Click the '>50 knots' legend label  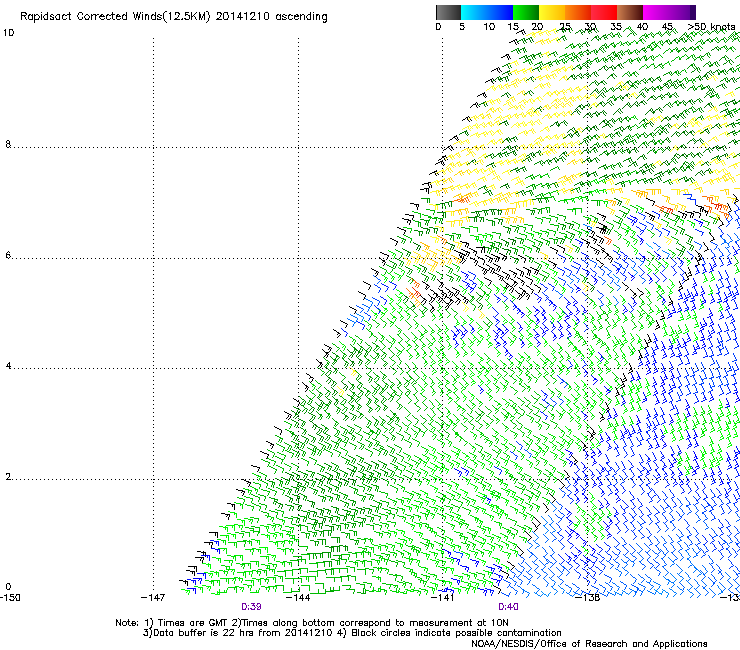[x=711, y=27]
